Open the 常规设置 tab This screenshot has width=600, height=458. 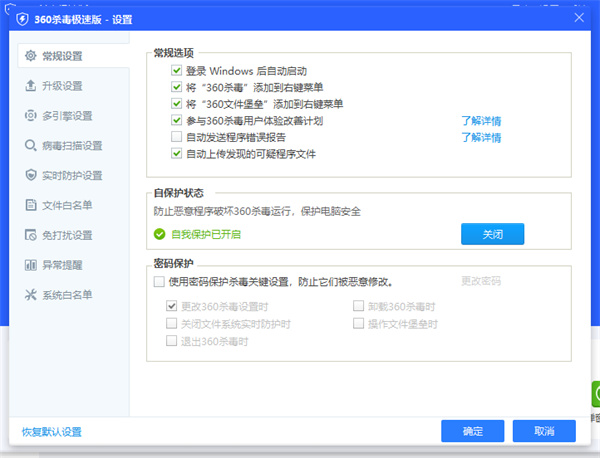point(73,56)
